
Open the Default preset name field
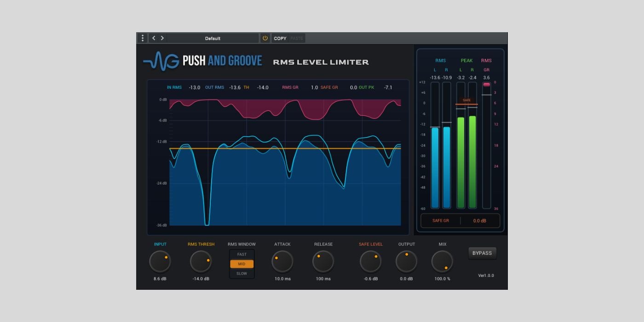(213, 38)
